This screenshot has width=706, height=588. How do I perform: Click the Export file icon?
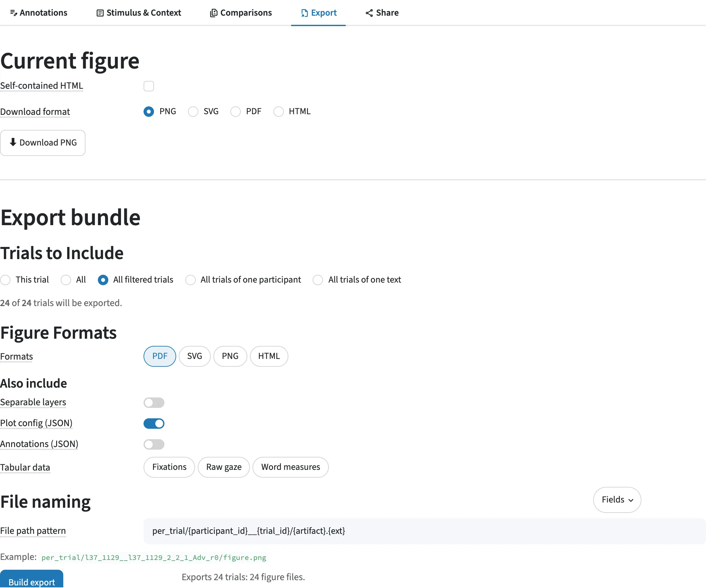(304, 13)
